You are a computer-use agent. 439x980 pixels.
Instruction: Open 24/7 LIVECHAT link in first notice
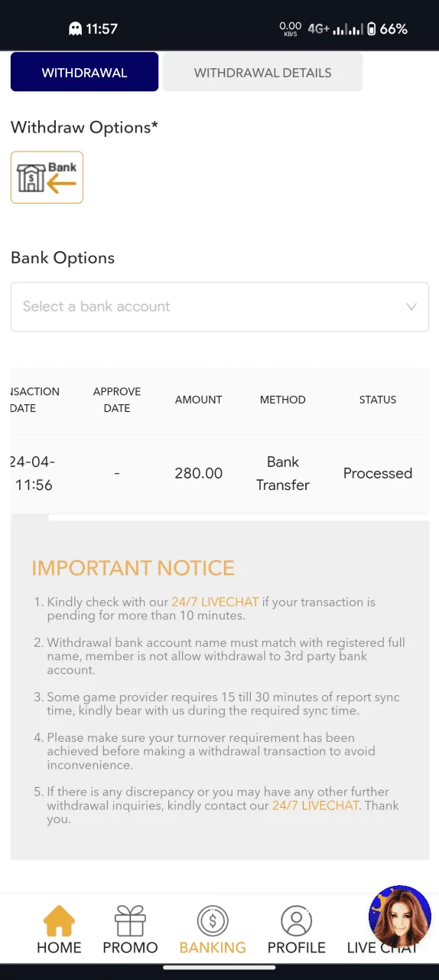(x=215, y=602)
